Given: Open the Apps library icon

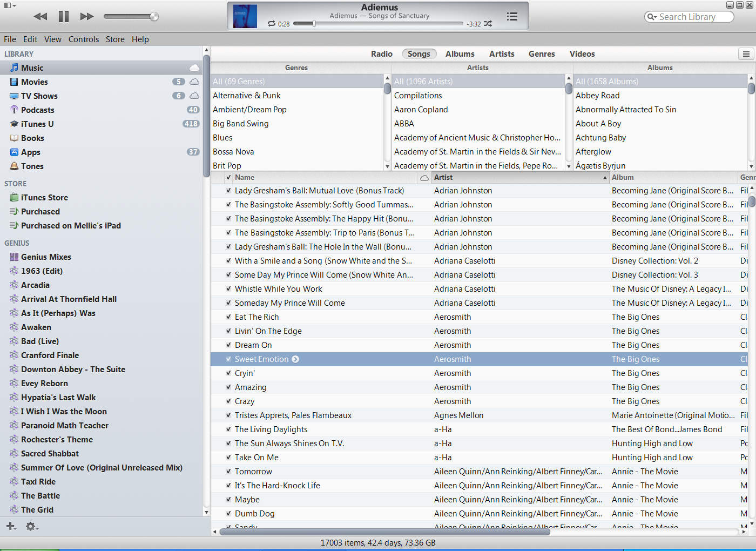Looking at the screenshot, I should pos(15,152).
